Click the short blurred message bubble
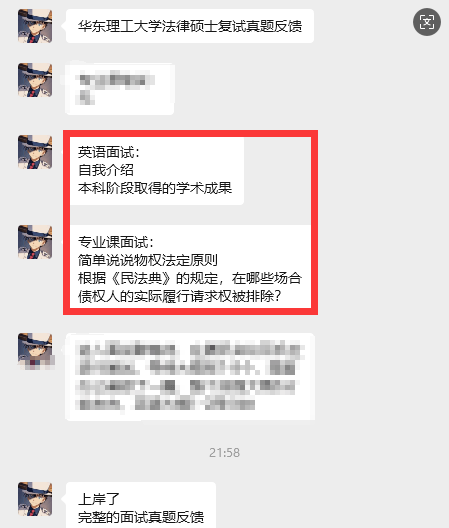449x528 pixels. pyautogui.click(x=120, y=89)
